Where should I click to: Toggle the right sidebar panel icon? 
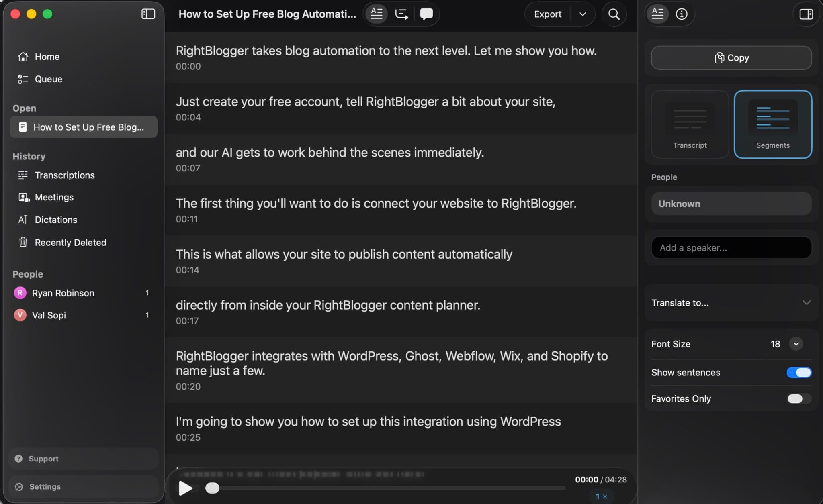pos(805,14)
